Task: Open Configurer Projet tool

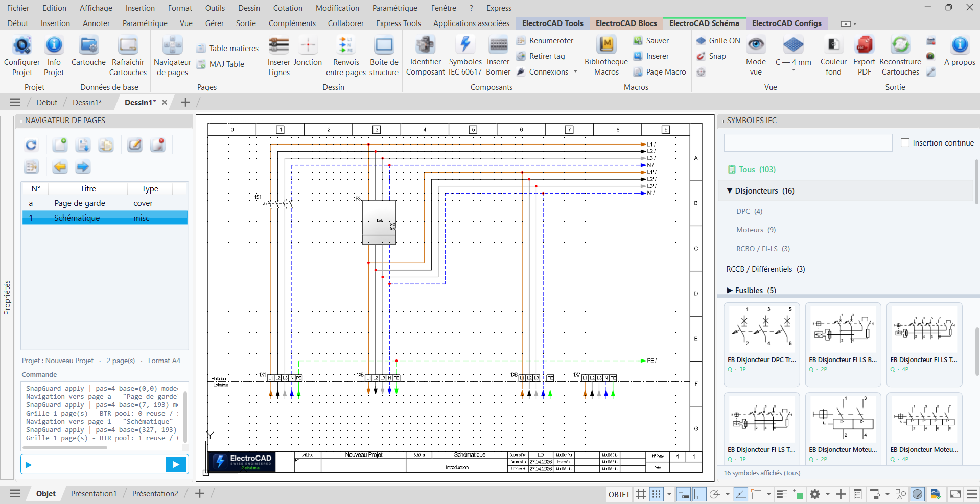Action: 22,56
